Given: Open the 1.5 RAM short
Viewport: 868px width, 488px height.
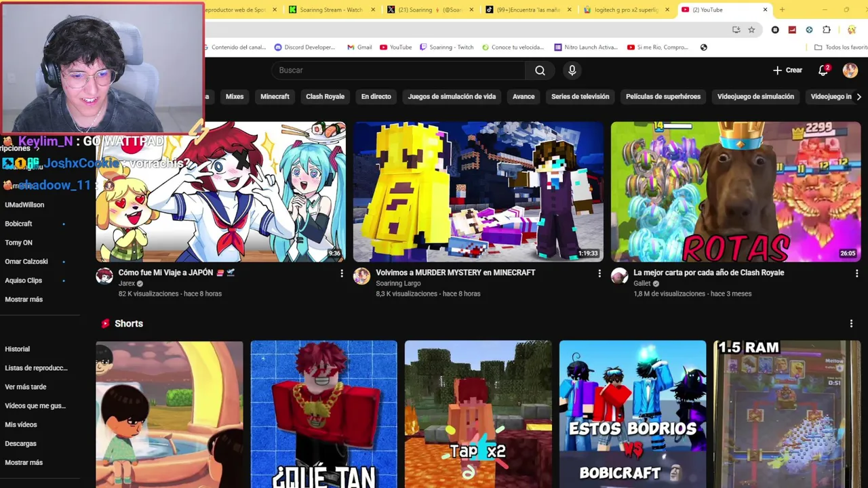Looking at the screenshot, I should [x=787, y=414].
